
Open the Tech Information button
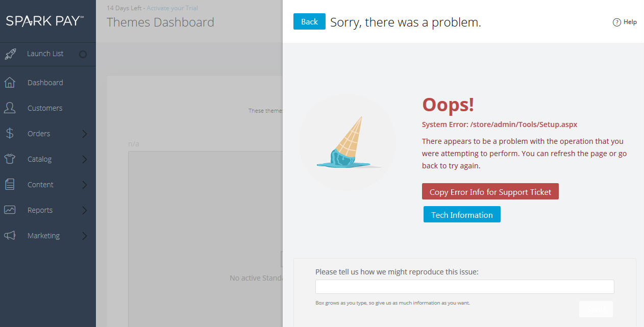[x=462, y=215]
